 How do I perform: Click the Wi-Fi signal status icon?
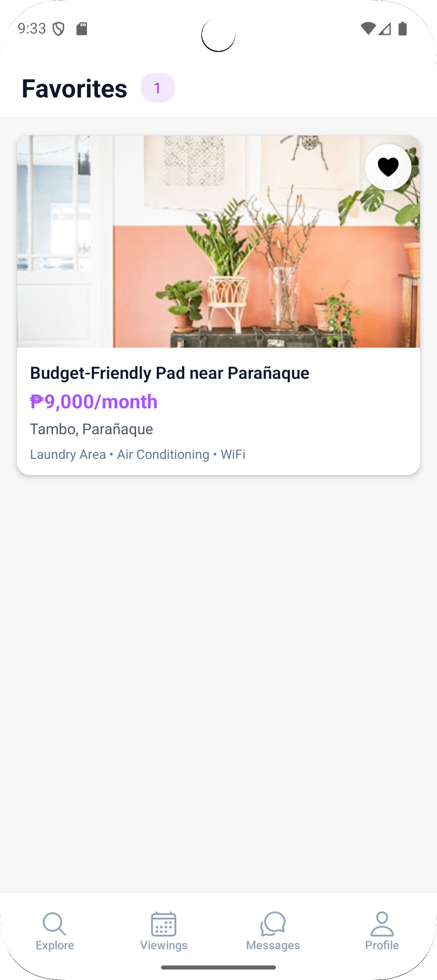coord(368,29)
